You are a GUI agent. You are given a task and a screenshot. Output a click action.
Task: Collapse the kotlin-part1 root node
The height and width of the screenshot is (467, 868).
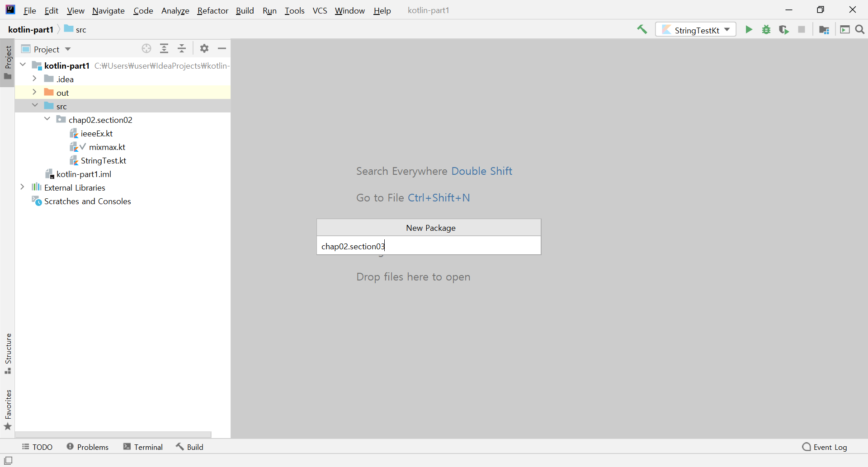[23, 65]
